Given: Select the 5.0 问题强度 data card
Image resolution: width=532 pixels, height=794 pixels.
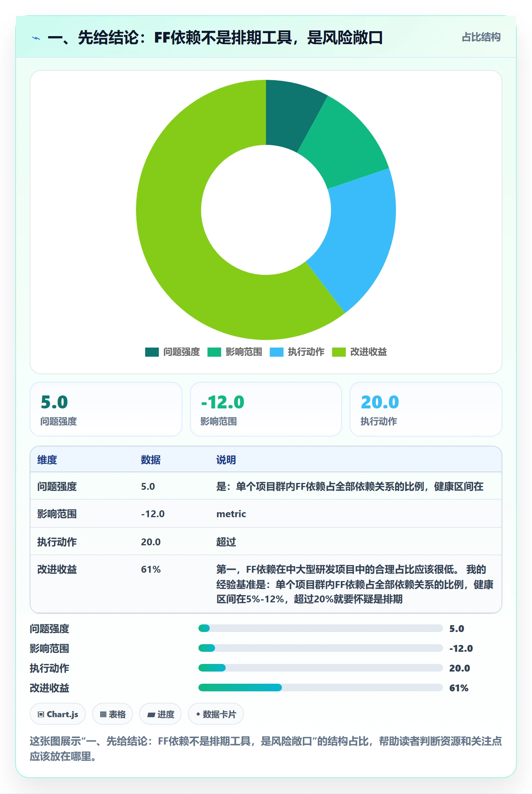Looking at the screenshot, I should pyautogui.click(x=106, y=409).
